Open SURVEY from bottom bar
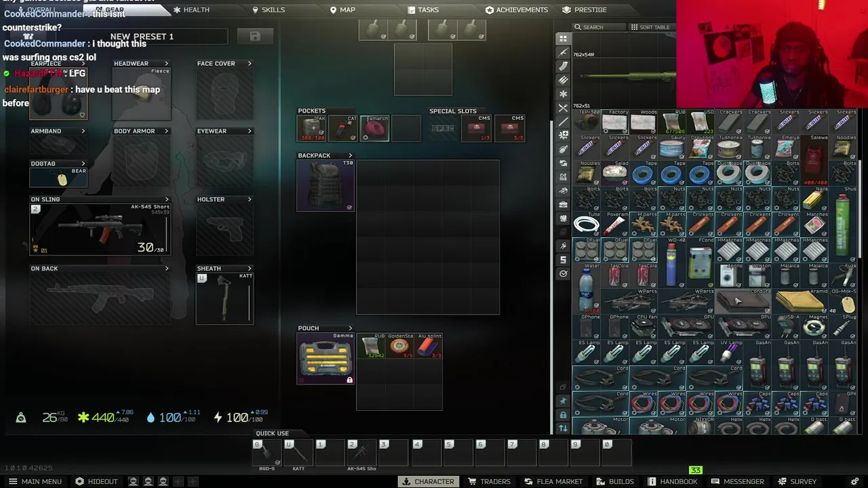The height and width of the screenshot is (488, 868). [797, 481]
